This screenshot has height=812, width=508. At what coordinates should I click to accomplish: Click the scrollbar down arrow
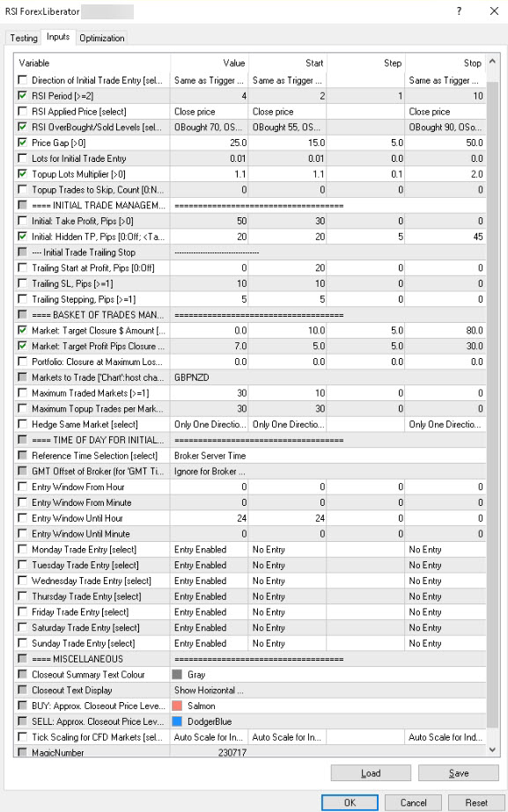point(492,750)
